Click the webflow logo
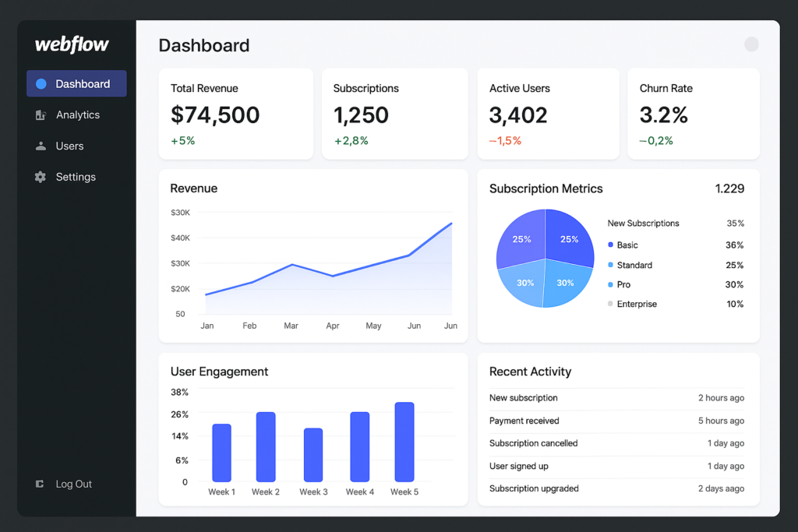 click(71, 44)
